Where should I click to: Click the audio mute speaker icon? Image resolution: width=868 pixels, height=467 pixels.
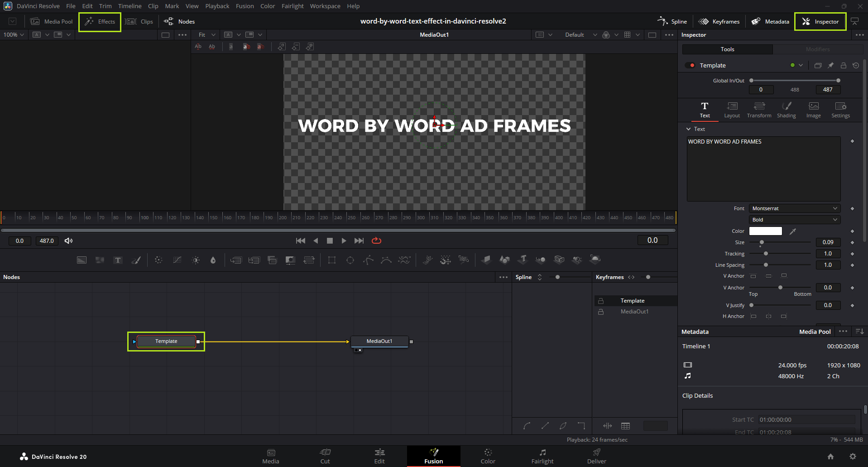coord(68,241)
